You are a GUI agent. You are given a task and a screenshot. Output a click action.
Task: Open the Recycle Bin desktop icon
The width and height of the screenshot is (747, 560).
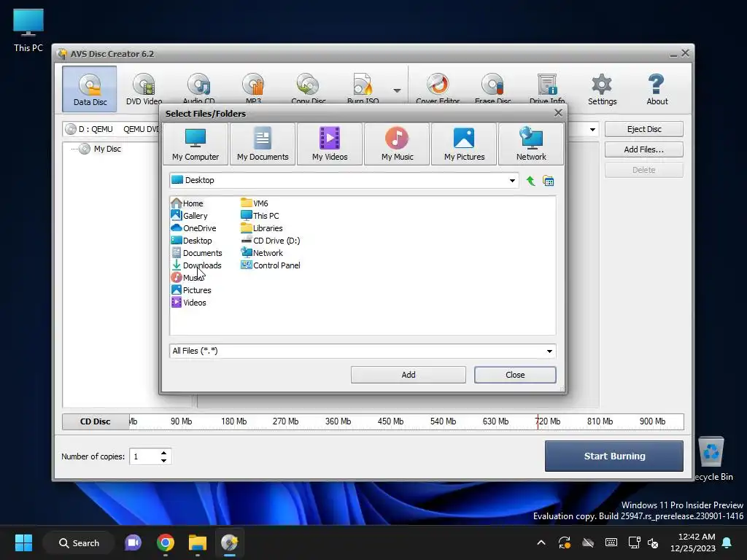pyautogui.click(x=713, y=459)
